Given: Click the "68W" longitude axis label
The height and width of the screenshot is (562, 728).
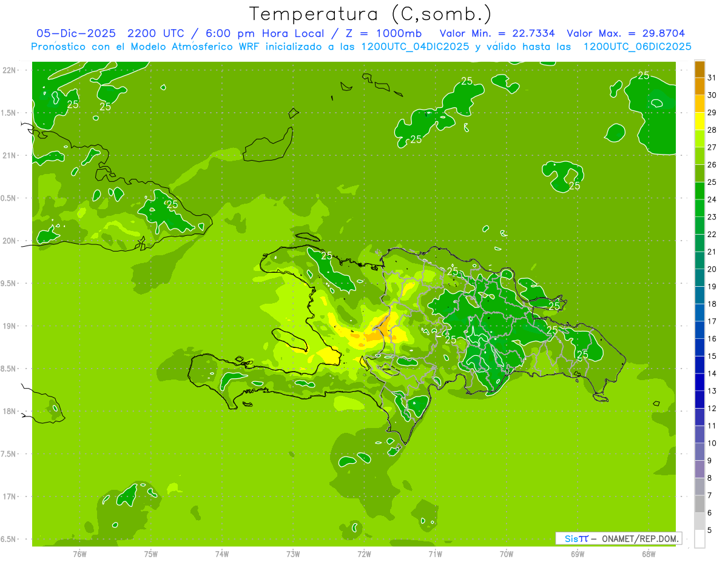Looking at the screenshot, I should (x=649, y=554).
